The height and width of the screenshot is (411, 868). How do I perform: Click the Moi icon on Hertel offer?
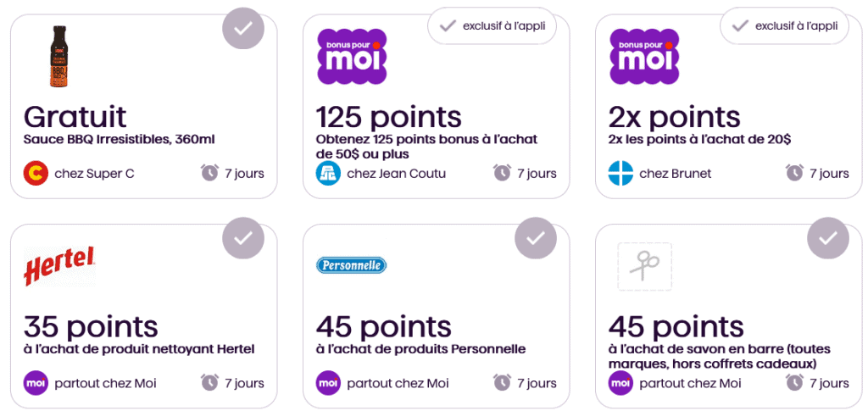36,383
